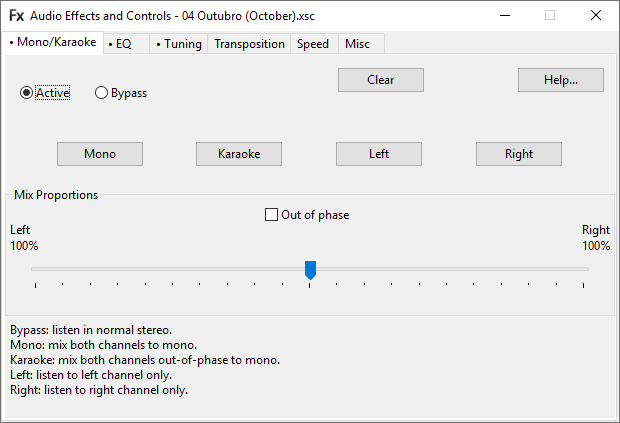This screenshot has height=423, width=620.
Task: Choose the Bypass radio option
Action: (x=101, y=93)
